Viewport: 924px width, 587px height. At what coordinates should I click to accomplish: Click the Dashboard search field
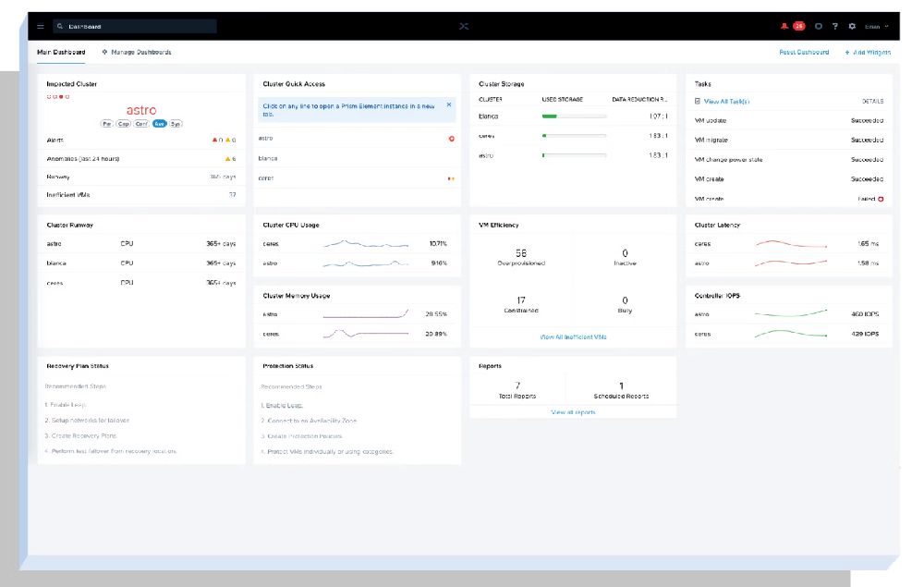(135, 26)
